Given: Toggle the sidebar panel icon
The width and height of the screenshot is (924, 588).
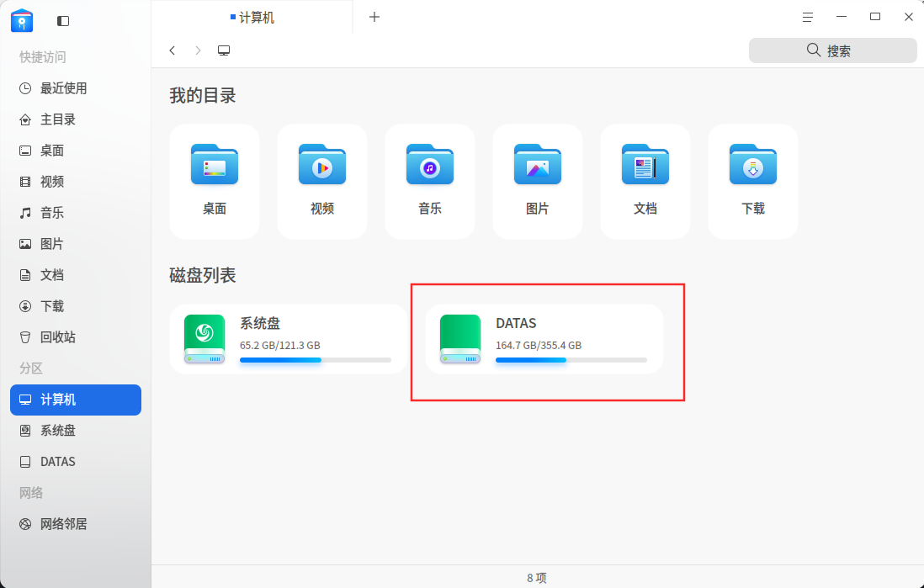Looking at the screenshot, I should point(63,21).
